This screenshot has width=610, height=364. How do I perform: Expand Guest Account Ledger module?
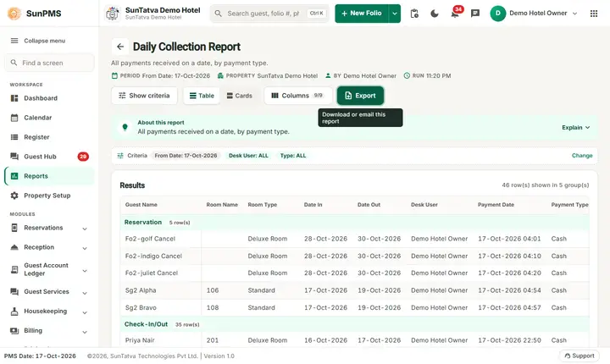click(x=49, y=269)
